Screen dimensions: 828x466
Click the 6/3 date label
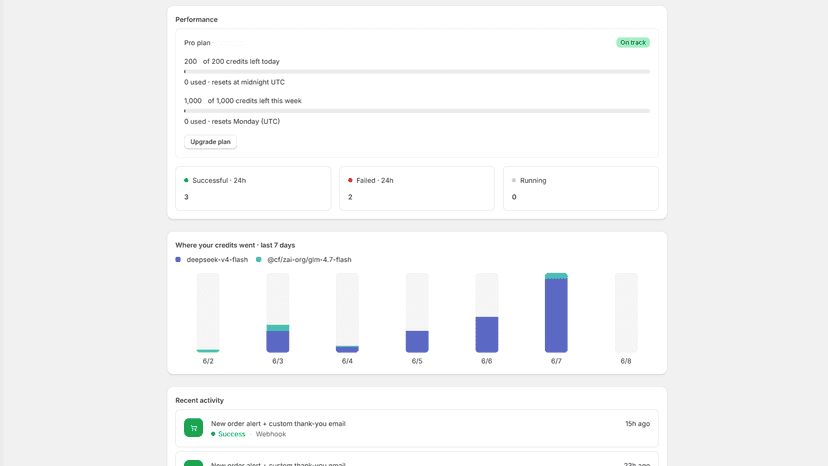278,361
